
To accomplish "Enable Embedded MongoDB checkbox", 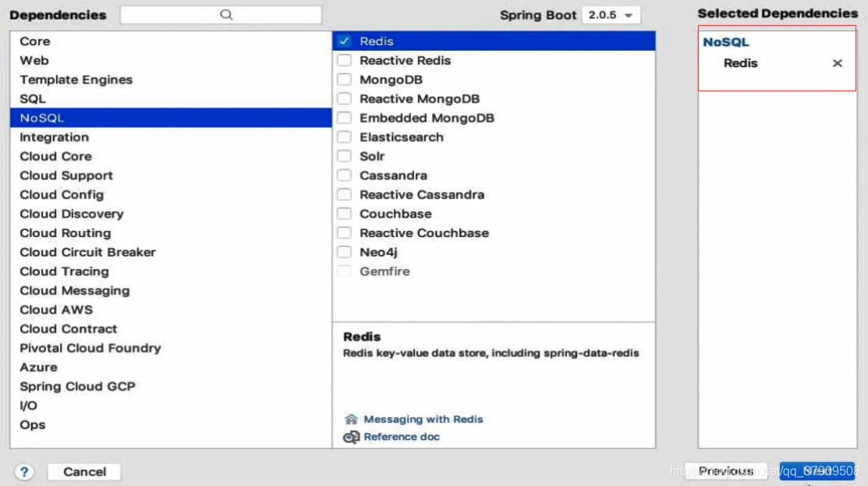I will (345, 118).
